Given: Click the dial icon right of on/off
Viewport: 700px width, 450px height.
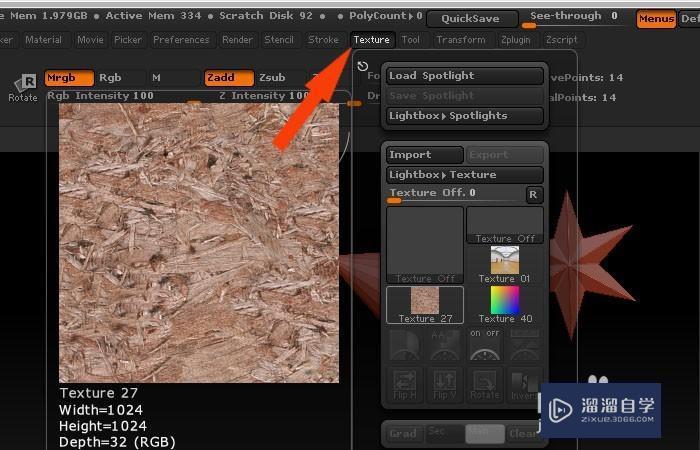Looking at the screenshot, I should pos(524,345).
